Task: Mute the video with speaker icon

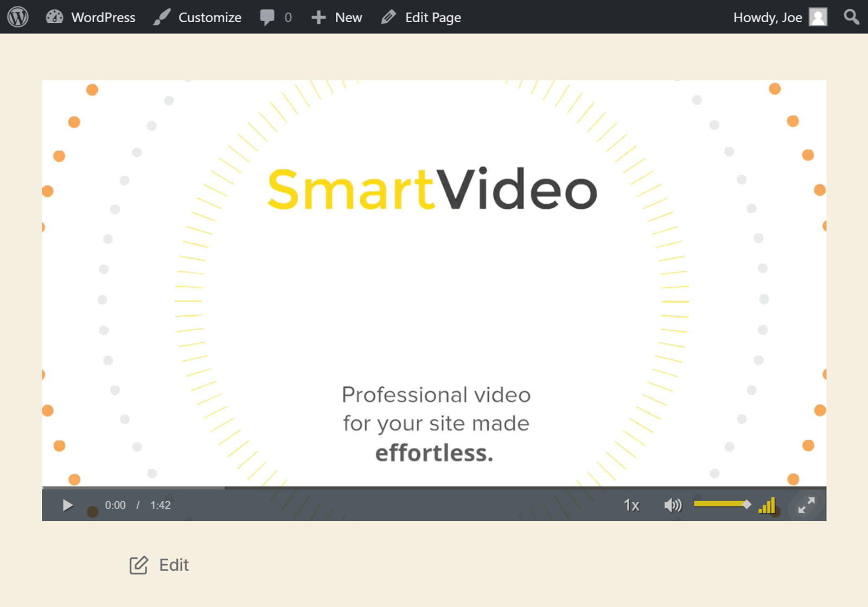Action: pyautogui.click(x=673, y=505)
